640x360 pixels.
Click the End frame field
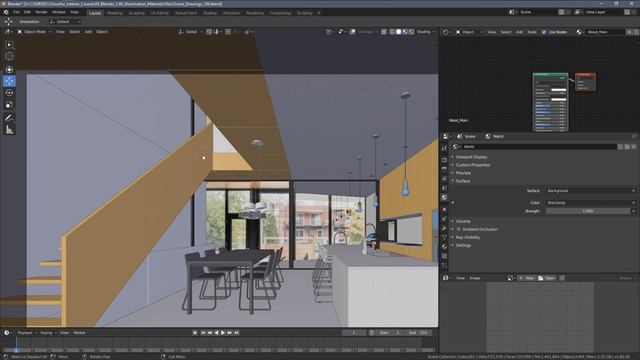click(418, 333)
